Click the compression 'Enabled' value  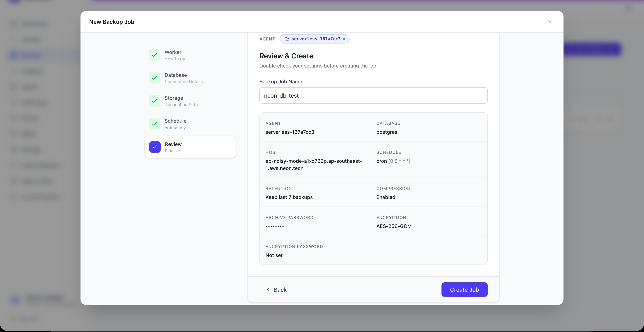pyautogui.click(x=386, y=197)
